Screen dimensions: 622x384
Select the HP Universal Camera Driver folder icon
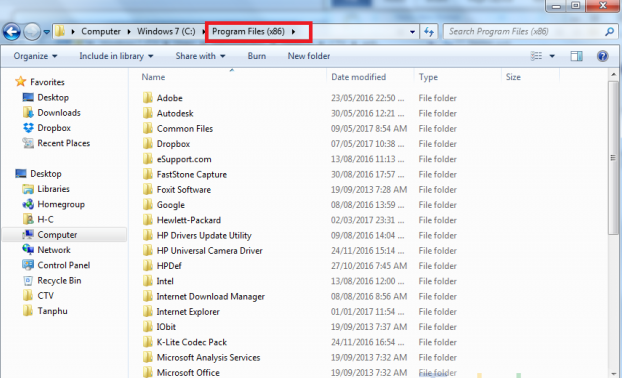click(148, 250)
